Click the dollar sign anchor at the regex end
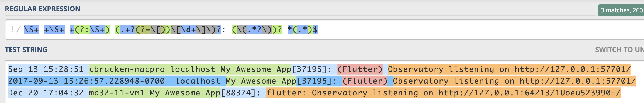Image resolution: width=644 pixels, height=103 pixels. pyautogui.click(x=315, y=30)
